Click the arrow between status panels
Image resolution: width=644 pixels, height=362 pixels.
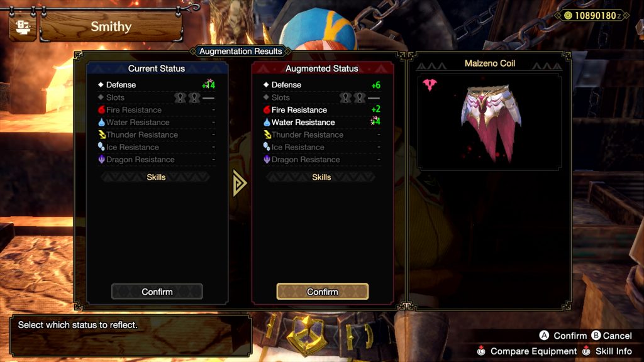[x=240, y=183]
